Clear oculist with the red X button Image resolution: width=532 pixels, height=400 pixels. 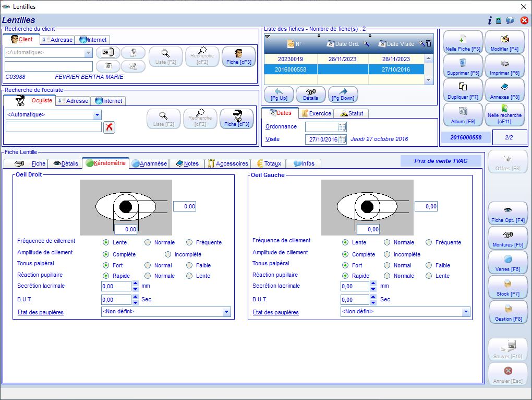pyautogui.click(x=109, y=127)
